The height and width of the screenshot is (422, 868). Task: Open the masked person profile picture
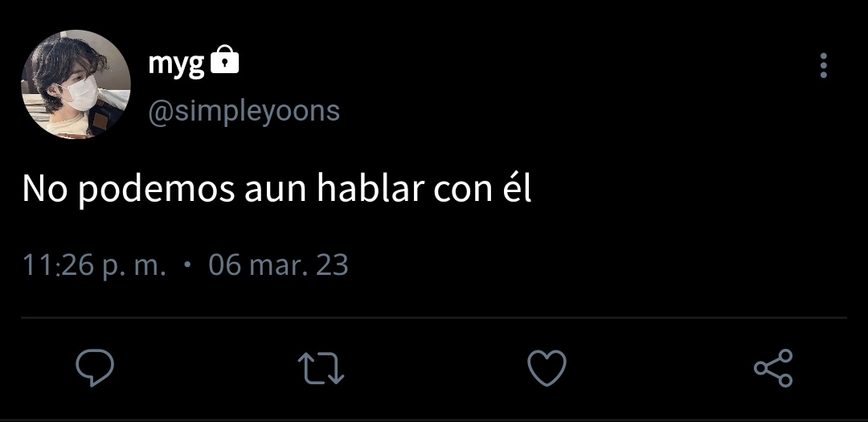[76, 84]
